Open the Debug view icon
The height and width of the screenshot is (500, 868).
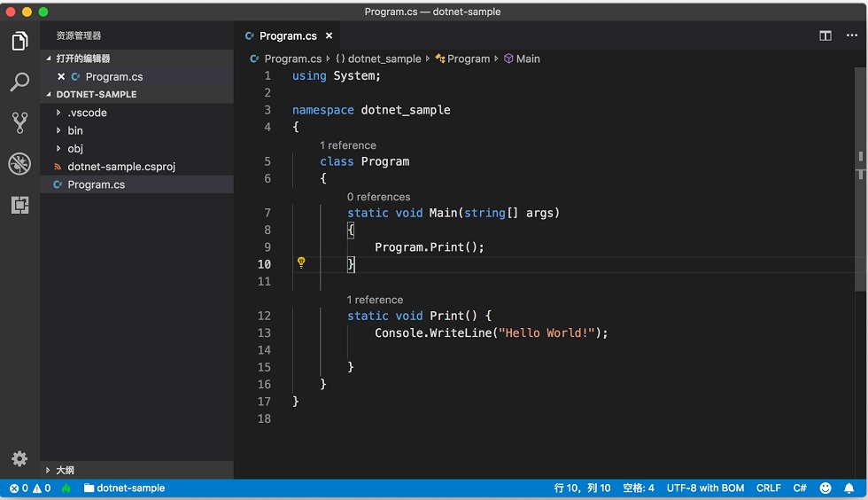coord(19,164)
